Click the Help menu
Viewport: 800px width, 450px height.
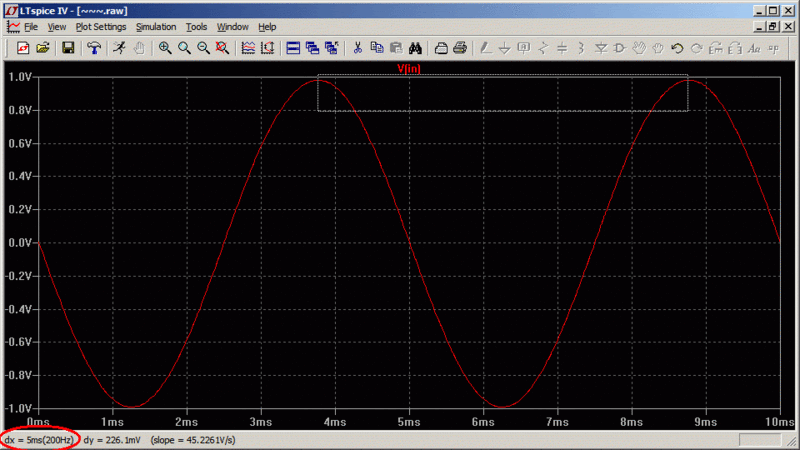pyautogui.click(x=267, y=27)
